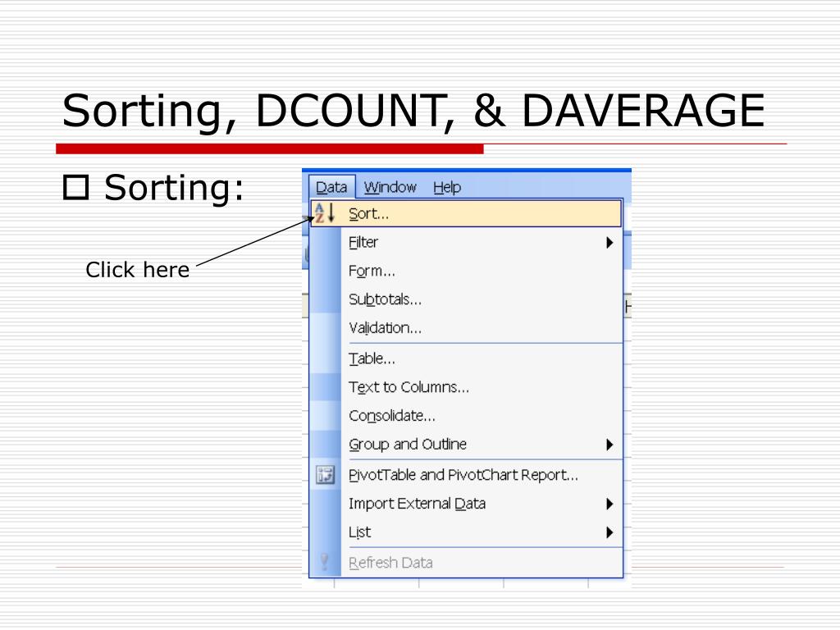Open the Data menu
Image resolution: width=840 pixels, height=630 pixels.
click(331, 187)
